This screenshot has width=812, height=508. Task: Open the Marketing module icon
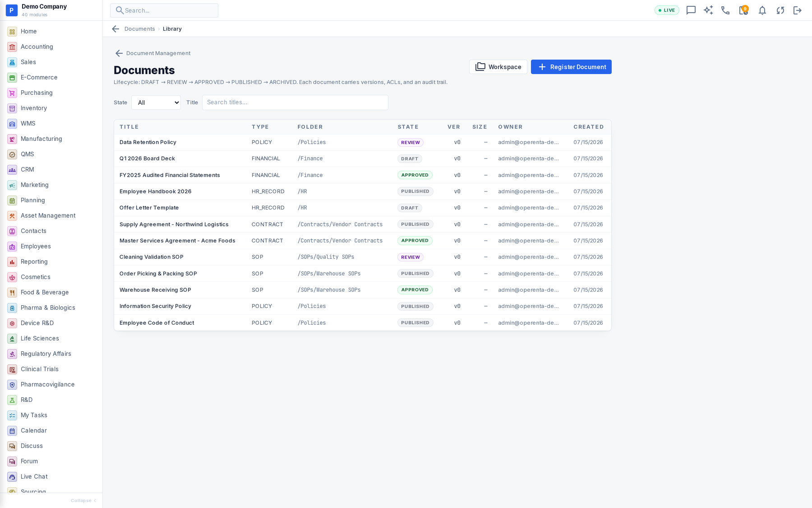point(12,185)
